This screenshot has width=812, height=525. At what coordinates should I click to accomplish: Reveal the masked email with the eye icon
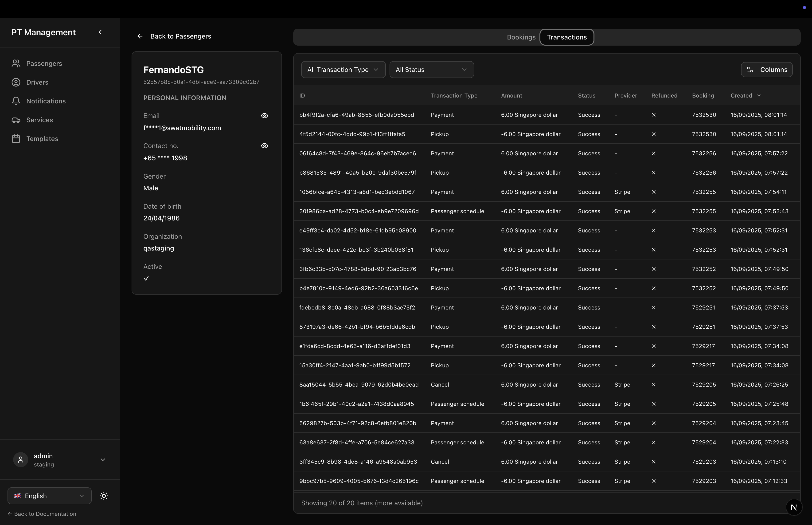click(x=264, y=116)
